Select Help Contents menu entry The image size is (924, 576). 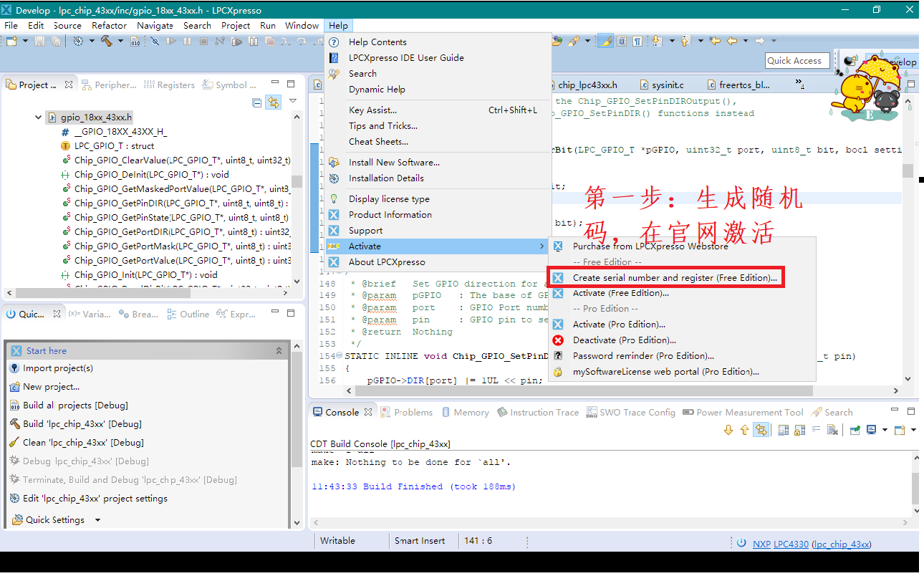tap(438, 42)
